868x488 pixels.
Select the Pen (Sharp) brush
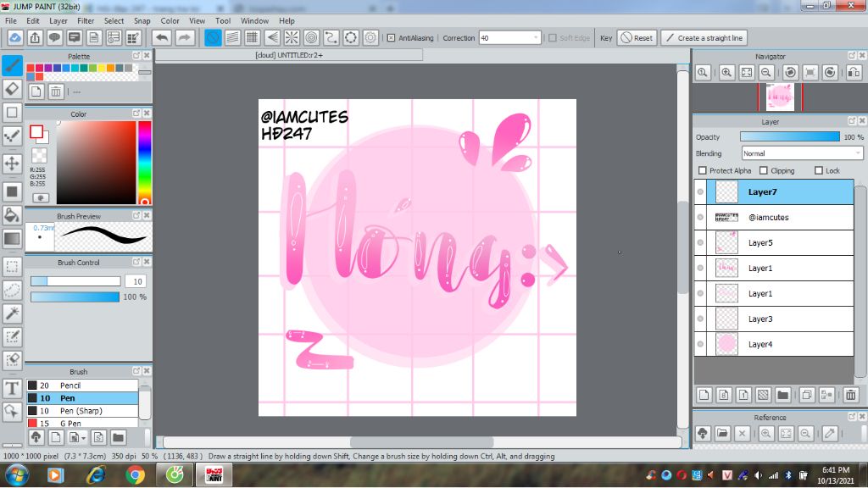coord(82,411)
